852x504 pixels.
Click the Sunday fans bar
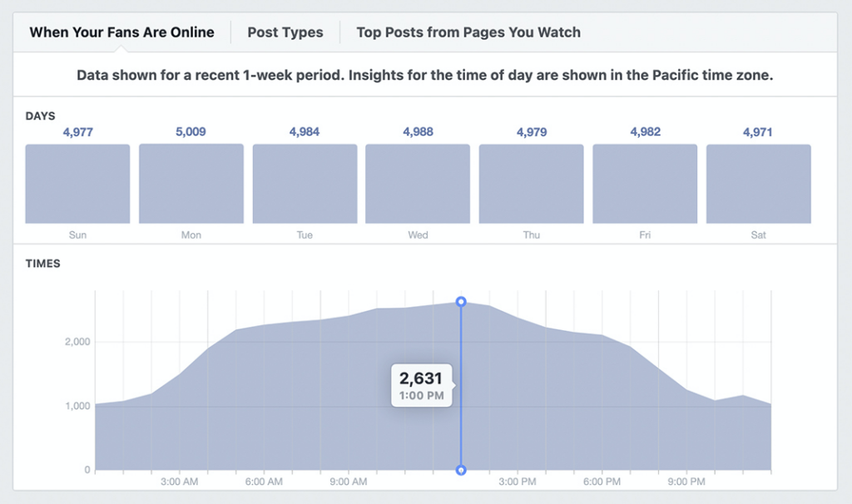point(77,183)
